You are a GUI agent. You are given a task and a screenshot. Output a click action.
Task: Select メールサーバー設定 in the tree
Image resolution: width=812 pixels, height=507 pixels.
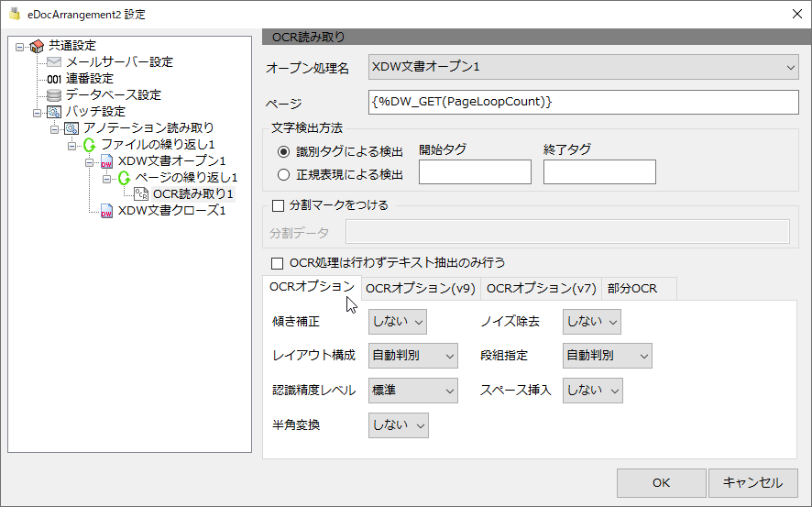point(119,62)
